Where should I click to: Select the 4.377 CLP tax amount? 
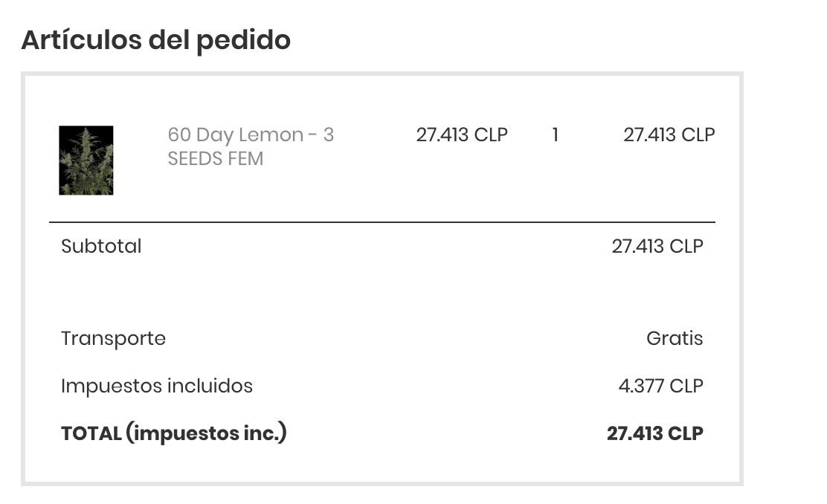click(660, 387)
